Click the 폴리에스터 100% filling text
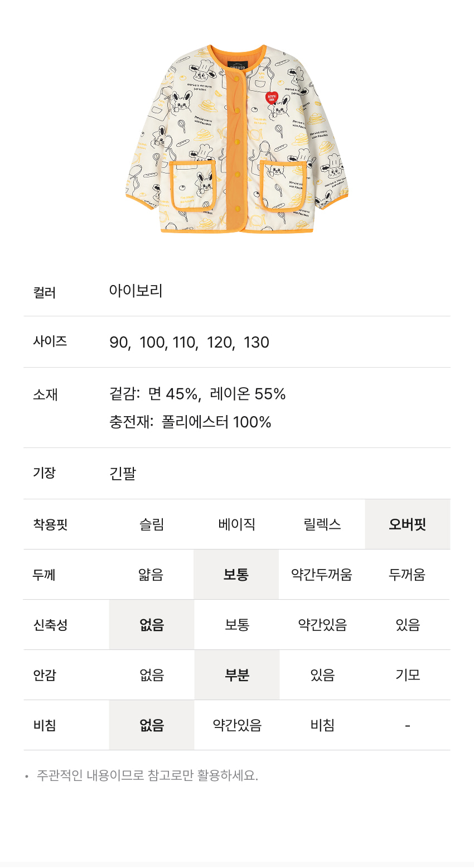 point(216,422)
